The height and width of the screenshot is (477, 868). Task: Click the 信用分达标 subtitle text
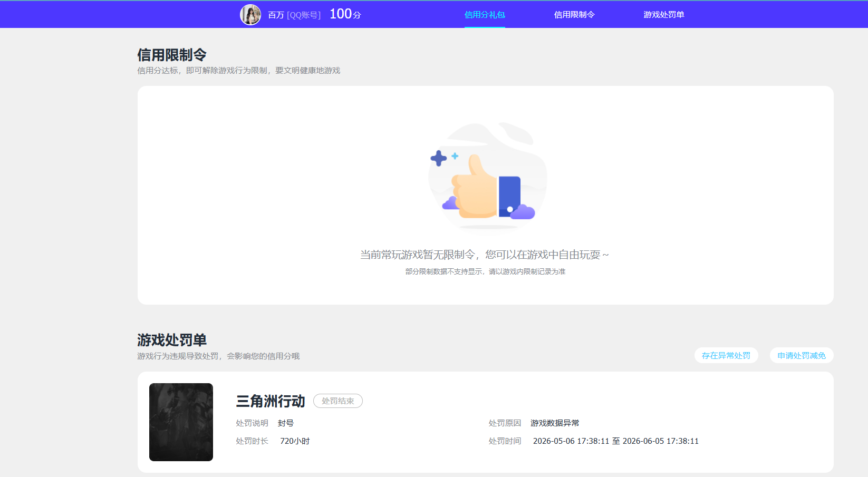tap(239, 71)
